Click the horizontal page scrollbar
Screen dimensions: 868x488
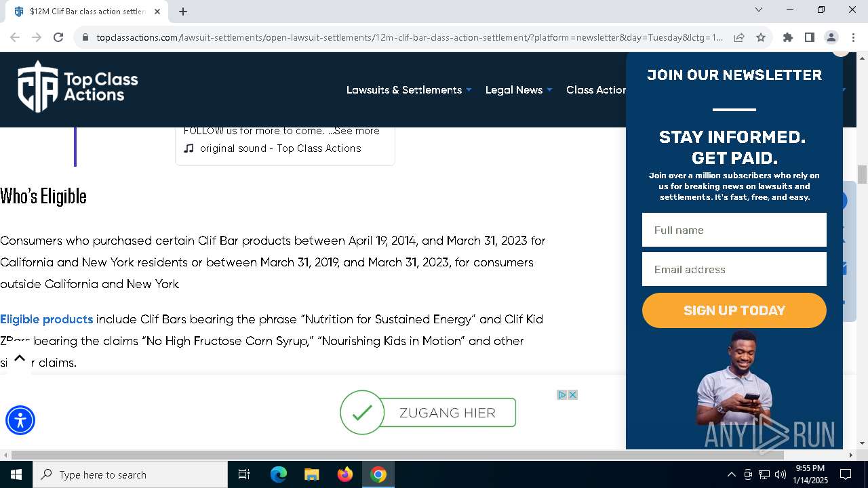point(397,455)
